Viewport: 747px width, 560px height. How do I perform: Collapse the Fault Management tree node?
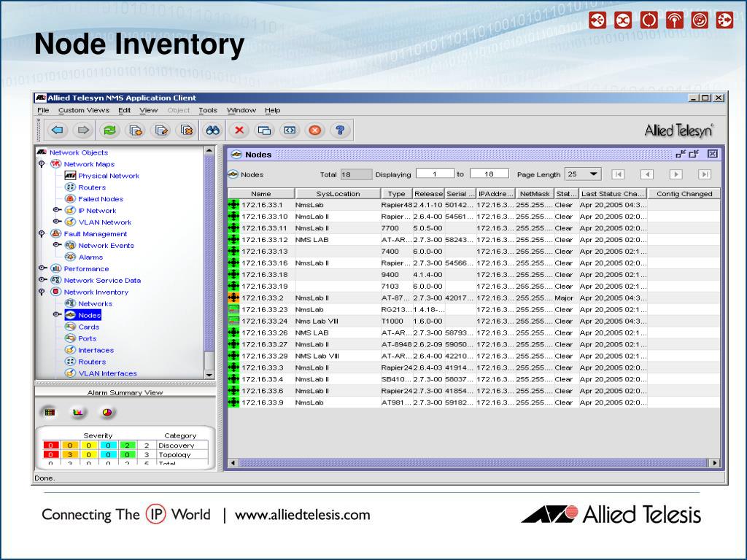42,234
